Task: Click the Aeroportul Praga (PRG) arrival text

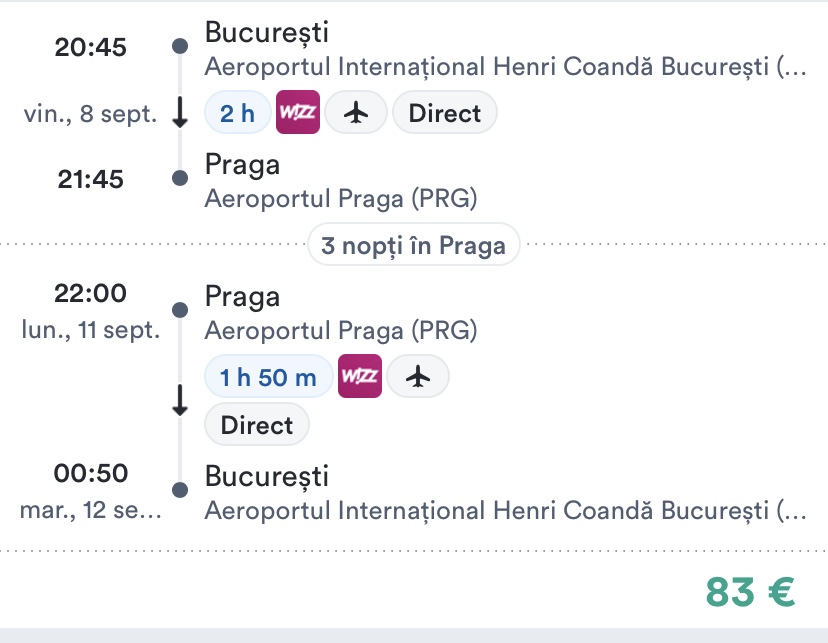Action: click(x=340, y=198)
